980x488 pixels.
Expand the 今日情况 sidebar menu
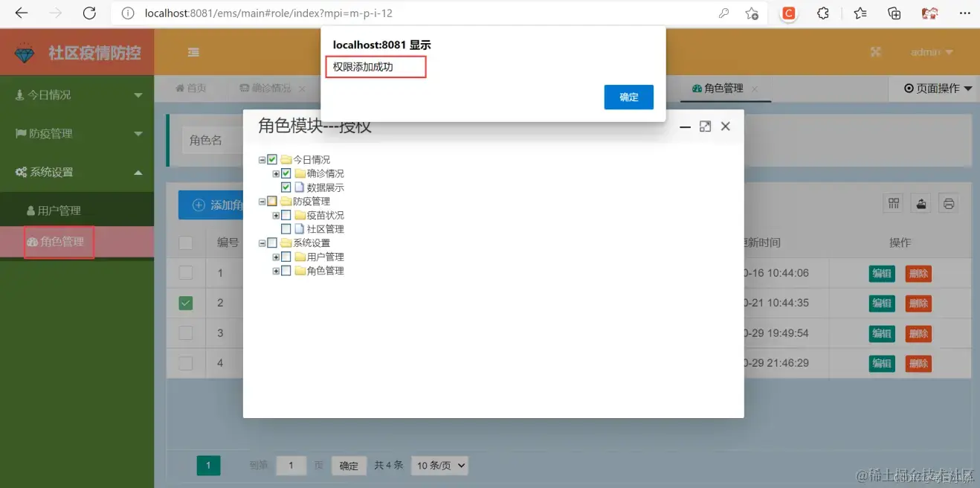(77, 94)
